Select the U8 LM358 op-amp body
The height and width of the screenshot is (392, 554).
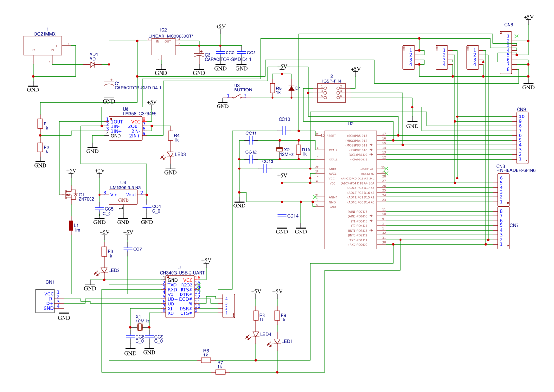[x=126, y=129]
